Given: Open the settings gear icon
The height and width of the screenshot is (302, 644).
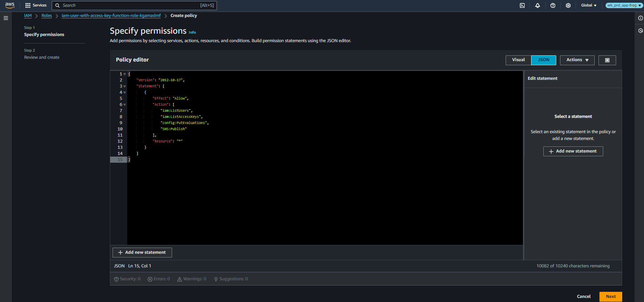Looking at the screenshot, I should coord(568,5).
